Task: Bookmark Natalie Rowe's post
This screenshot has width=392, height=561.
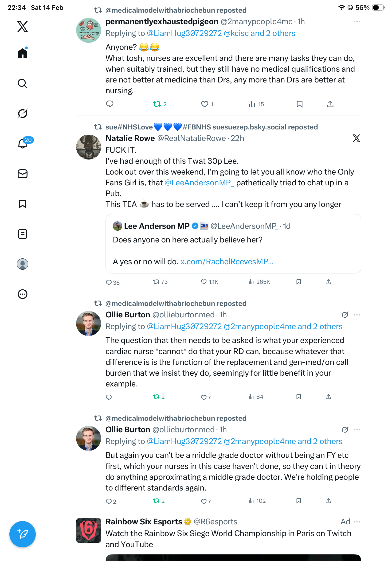Action: tap(298, 282)
